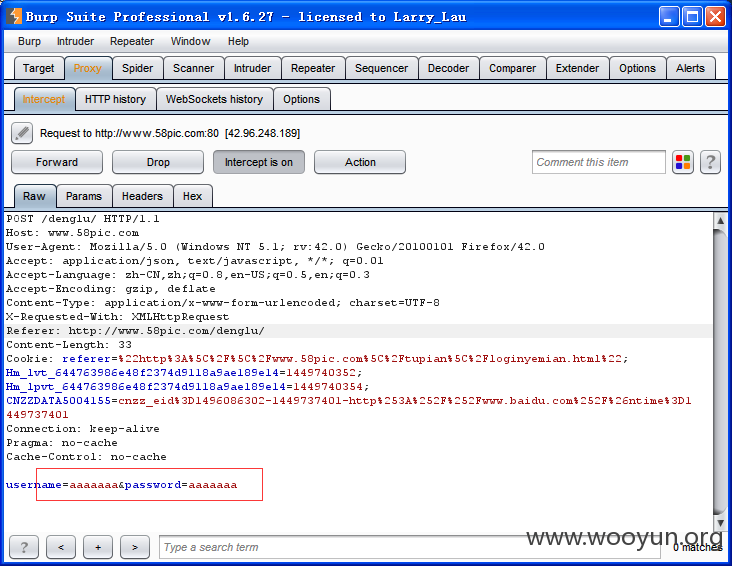Switch to the Target tab
The width and height of the screenshot is (732, 566).
[39, 68]
